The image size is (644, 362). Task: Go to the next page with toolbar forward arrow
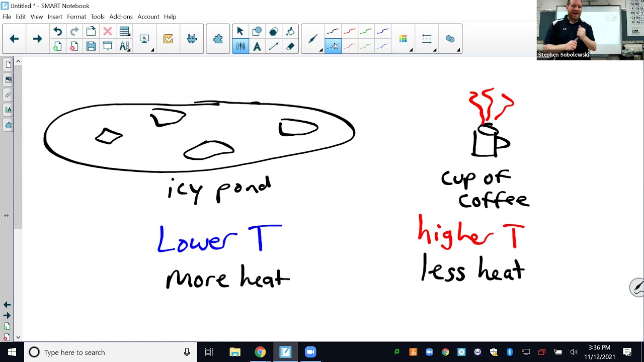click(37, 39)
